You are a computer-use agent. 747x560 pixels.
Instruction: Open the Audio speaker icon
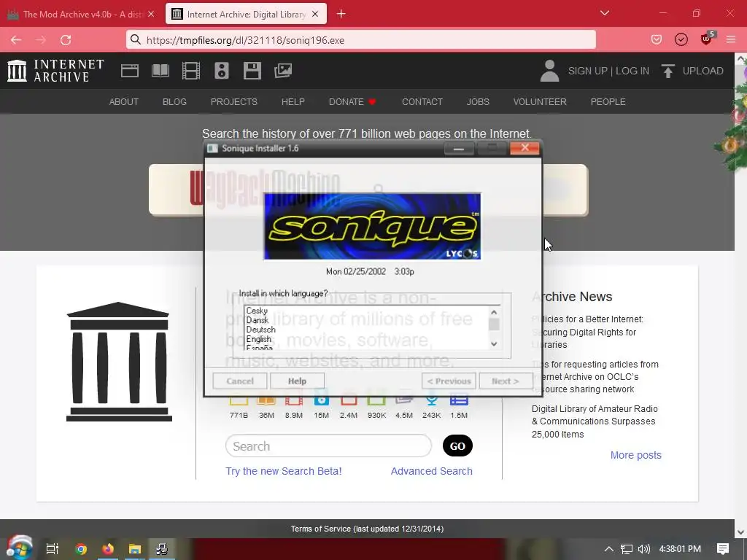pos(222,71)
